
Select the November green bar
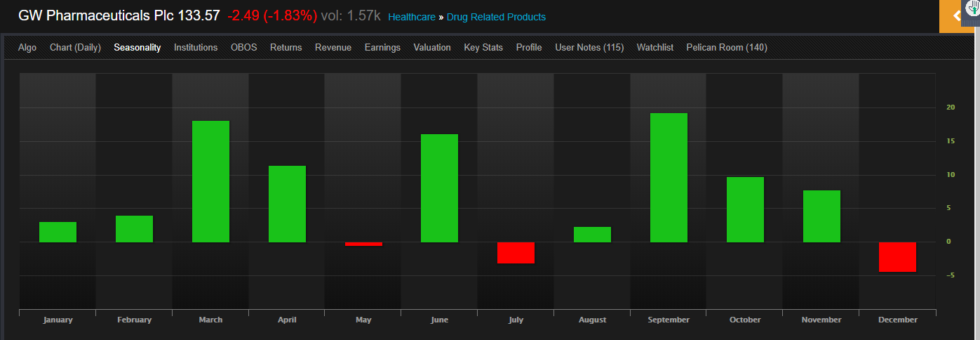pos(821,216)
